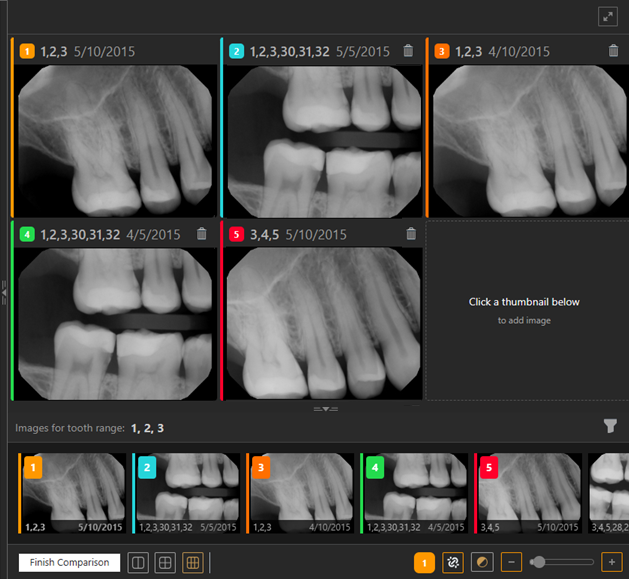Delete image 3 dated 4/10/2015
629x579 pixels.
point(613,51)
